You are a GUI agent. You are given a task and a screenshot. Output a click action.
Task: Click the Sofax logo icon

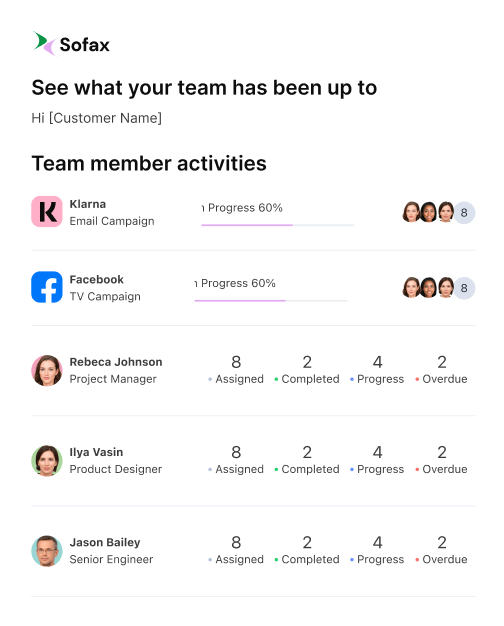[x=44, y=43]
